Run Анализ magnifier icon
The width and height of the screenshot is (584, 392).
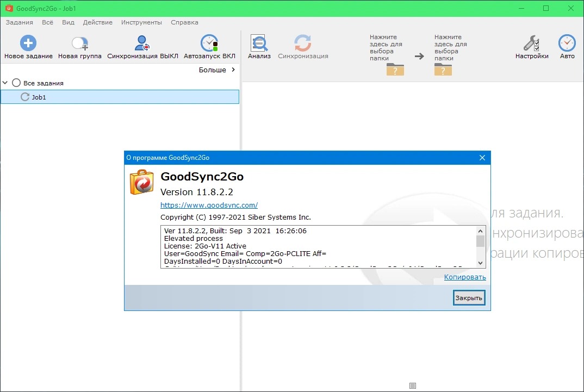(x=259, y=43)
